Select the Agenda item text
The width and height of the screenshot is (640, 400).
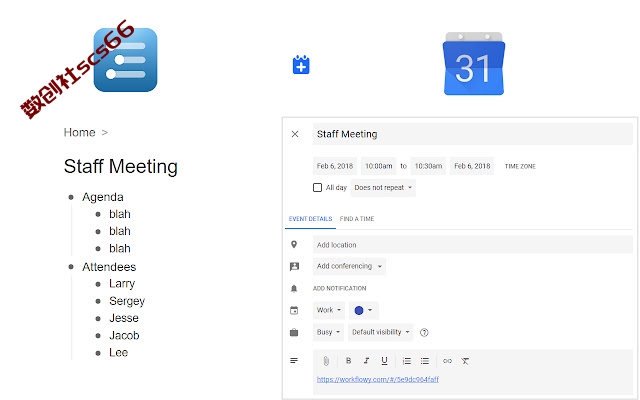point(103,197)
